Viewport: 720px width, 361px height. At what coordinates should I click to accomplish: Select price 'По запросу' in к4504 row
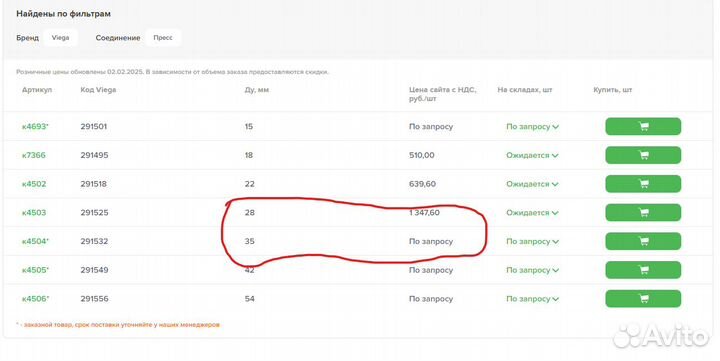point(431,241)
